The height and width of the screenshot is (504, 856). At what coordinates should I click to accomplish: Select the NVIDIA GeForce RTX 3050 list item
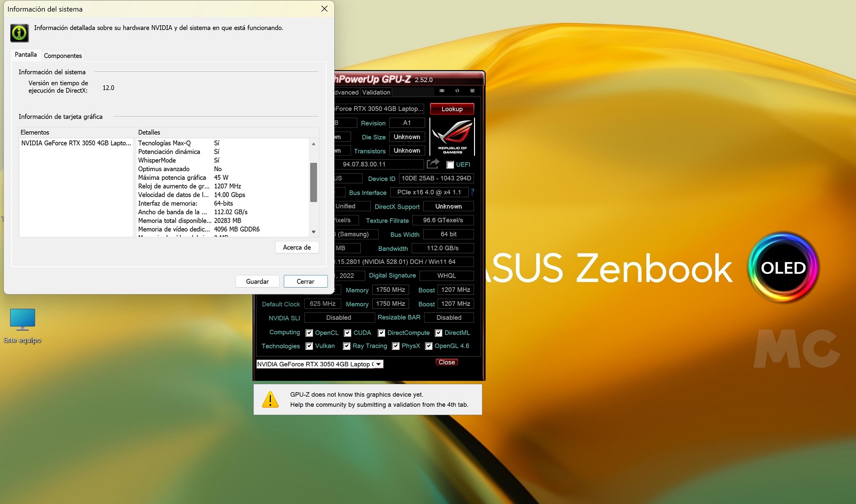point(76,143)
